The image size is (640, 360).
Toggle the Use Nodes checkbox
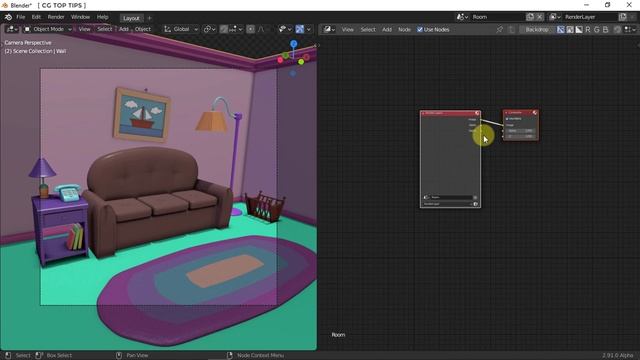420,29
